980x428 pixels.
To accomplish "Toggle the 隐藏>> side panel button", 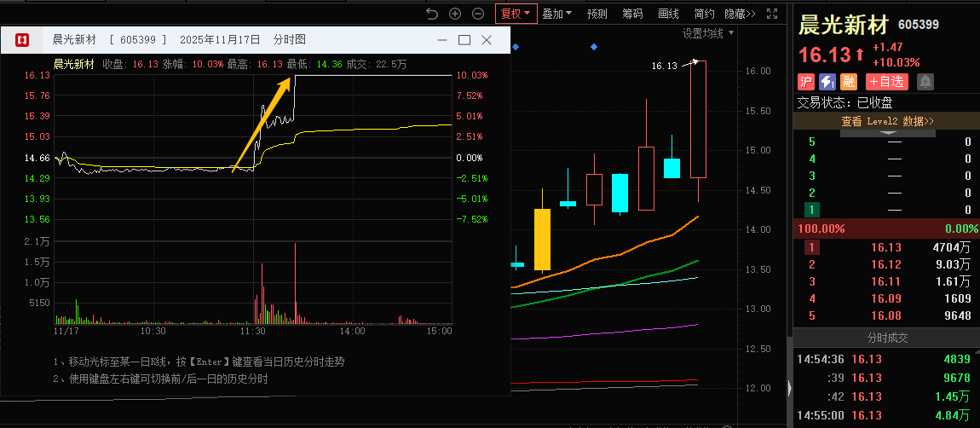I will [x=740, y=14].
